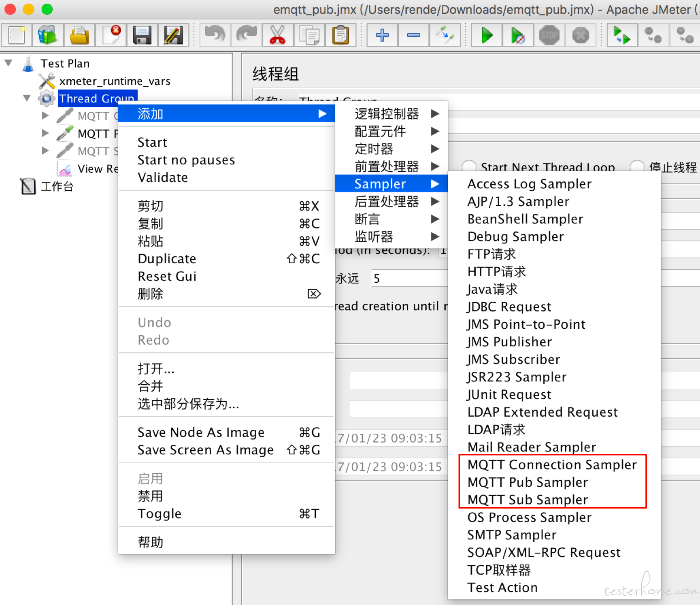Image resolution: width=700 pixels, height=605 pixels.
Task: Click the Cut scissors icon
Action: 278,35
